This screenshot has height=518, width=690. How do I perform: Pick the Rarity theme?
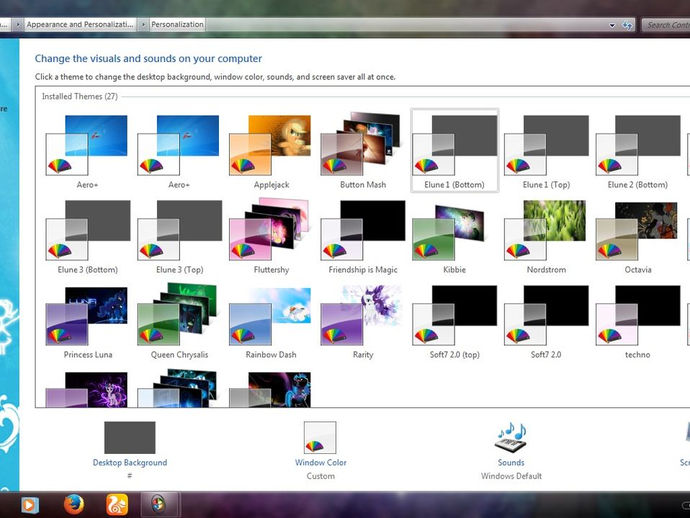point(363,322)
